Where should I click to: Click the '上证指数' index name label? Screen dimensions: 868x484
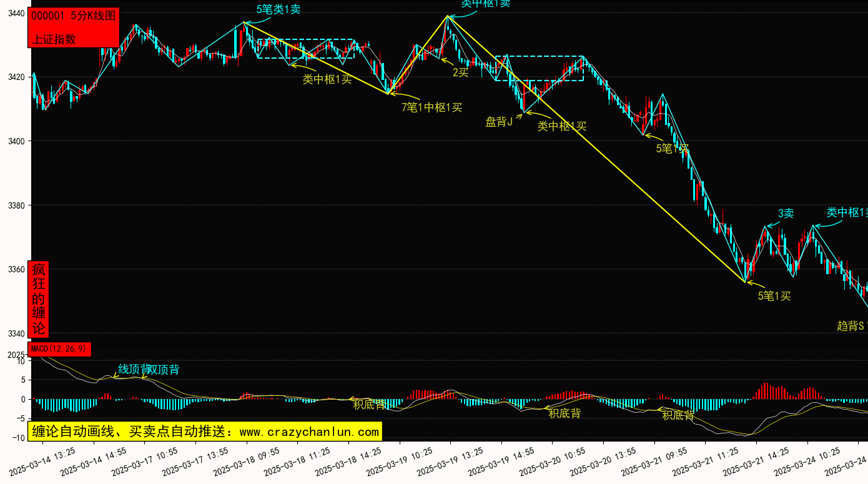54,39
